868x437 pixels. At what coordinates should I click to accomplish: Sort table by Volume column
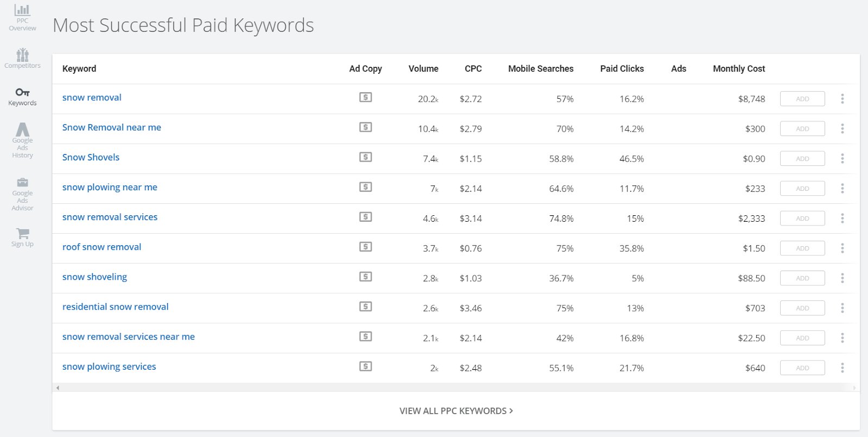tap(423, 69)
